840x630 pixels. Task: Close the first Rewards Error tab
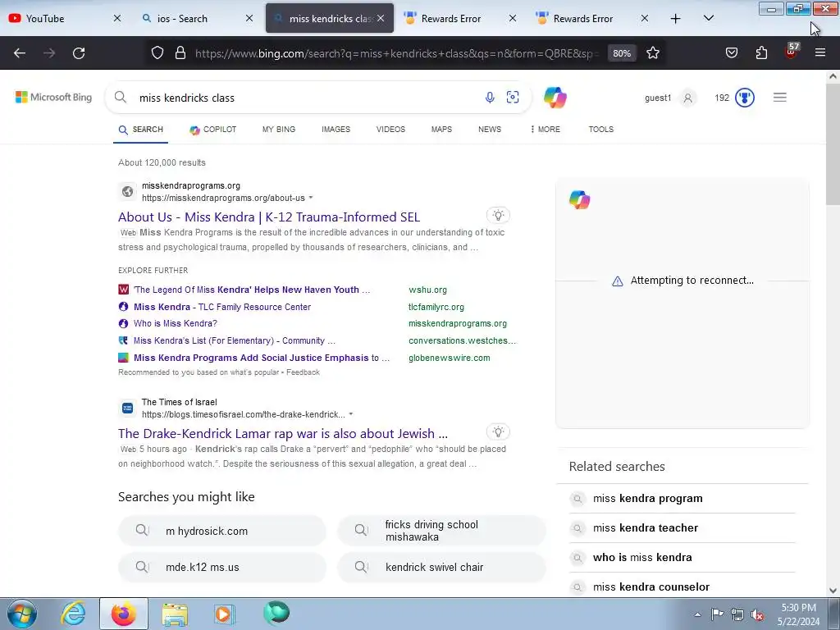point(513,19)
